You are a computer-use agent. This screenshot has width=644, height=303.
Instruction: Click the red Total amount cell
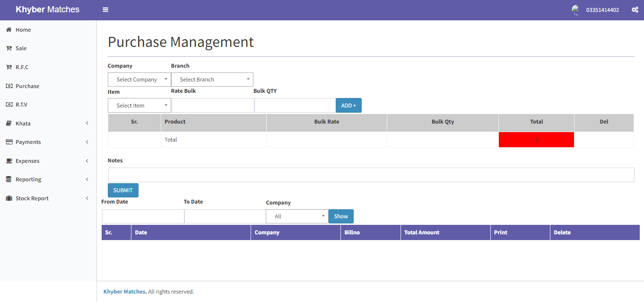536,140
